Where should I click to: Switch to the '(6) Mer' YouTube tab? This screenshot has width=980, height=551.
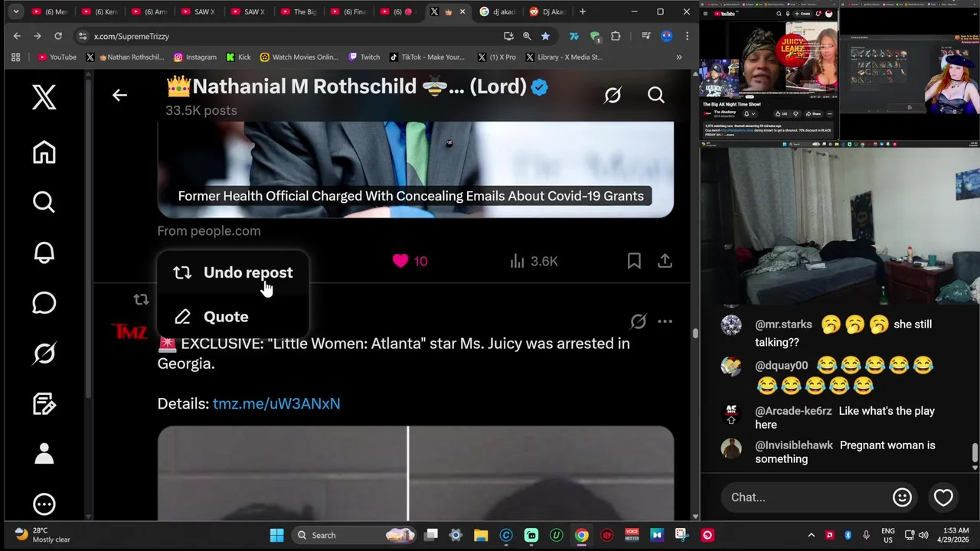click(50, 11)
